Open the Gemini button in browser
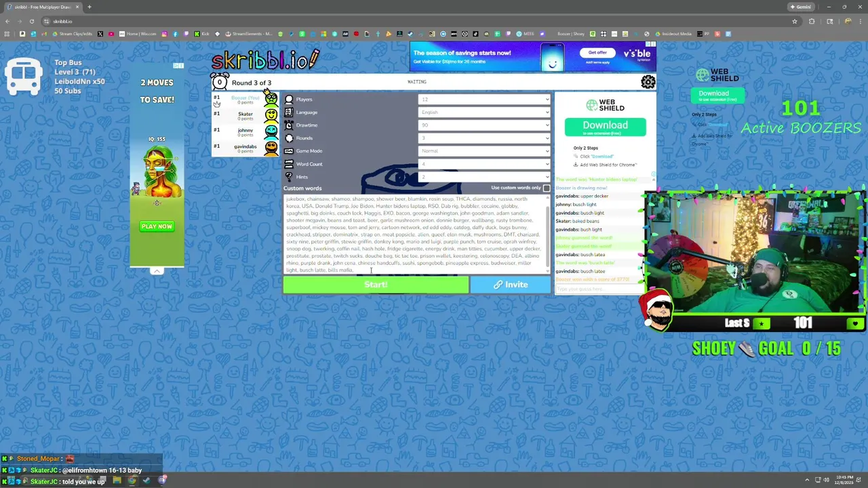Screen dimensions: 868x488 [x=800, y=7]
